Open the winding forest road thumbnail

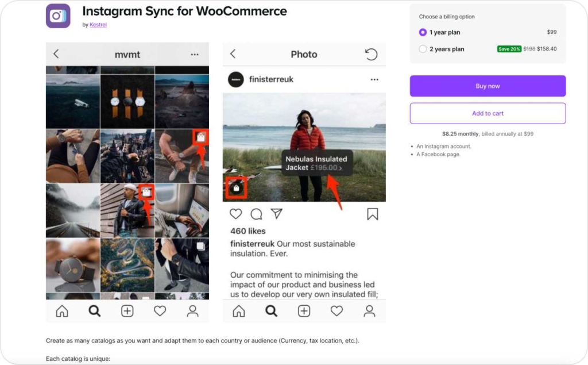pos(127,265)
